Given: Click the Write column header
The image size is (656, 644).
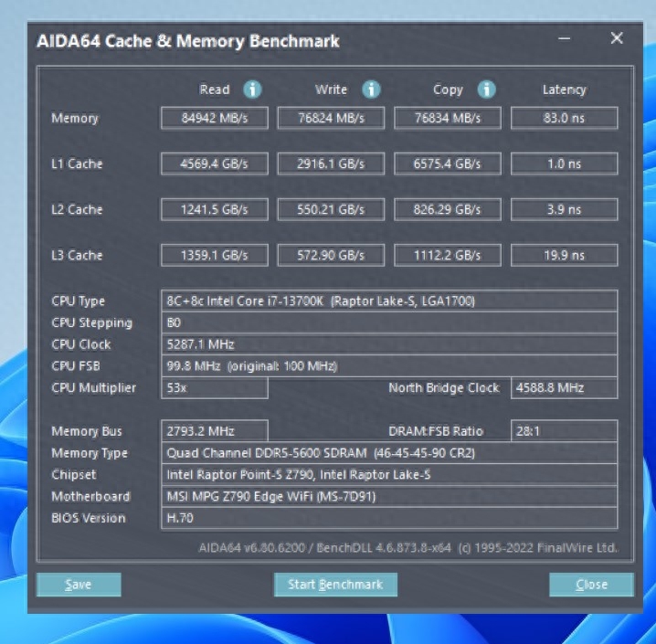Looking at the screenshot, I should [x=331, y=90].
